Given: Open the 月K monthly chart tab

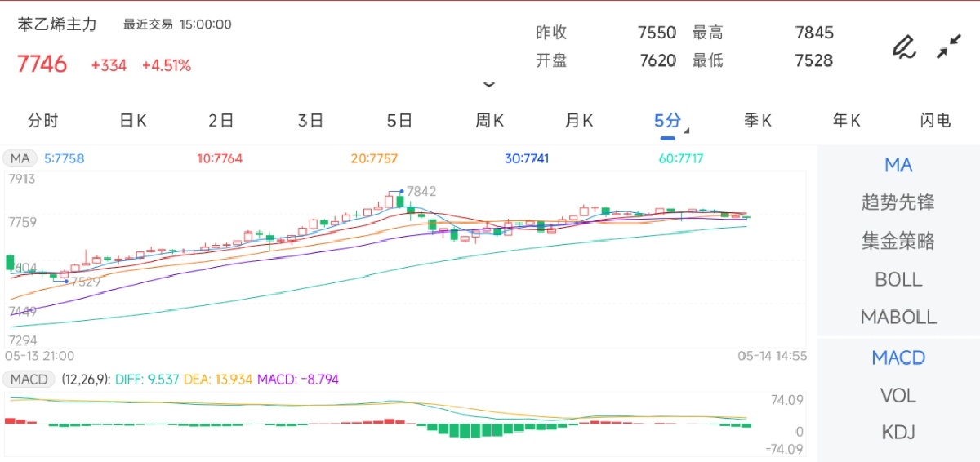Looking at the screenshot, I should pos(578,121).
